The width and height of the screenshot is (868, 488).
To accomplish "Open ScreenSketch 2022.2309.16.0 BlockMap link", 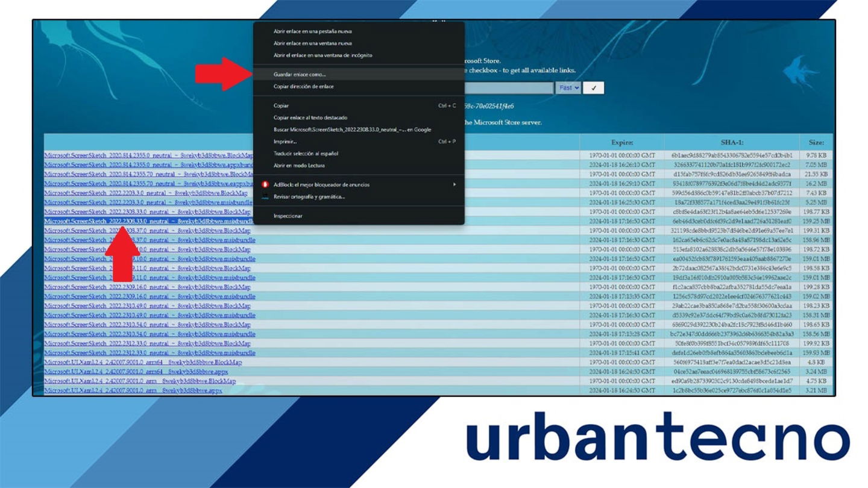I will [147, 287].
